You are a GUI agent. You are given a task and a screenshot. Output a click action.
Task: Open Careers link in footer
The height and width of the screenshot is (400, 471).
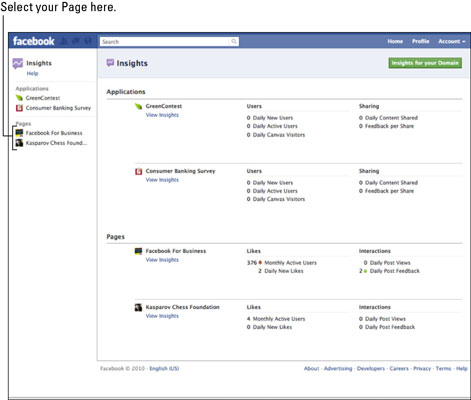click(x=399, y=369)
